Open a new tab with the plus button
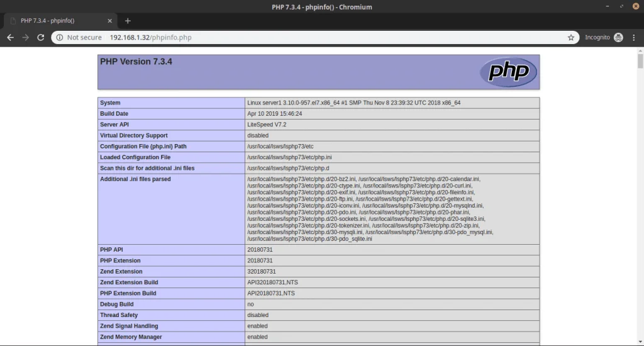This screenshot has height=346, width=644. click(128, 21)
